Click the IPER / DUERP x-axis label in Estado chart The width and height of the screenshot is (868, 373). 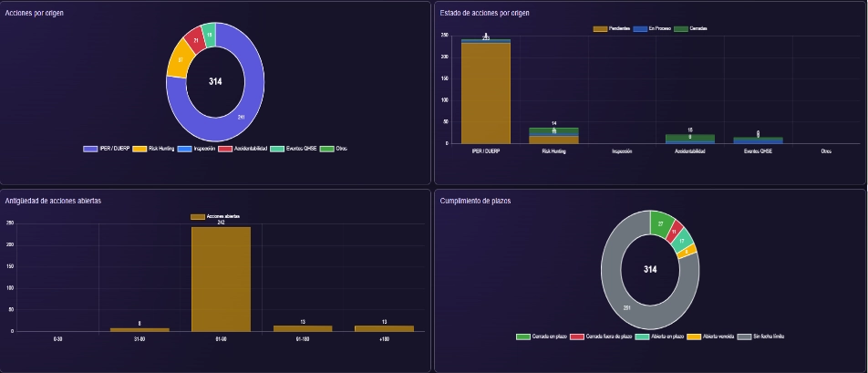point(486,151)
